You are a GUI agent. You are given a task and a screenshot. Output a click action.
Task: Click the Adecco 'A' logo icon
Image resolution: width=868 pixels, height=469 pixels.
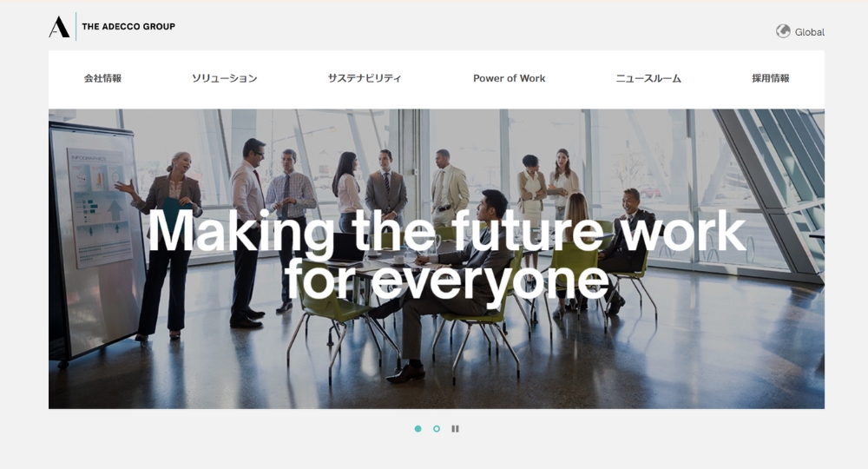59,27
